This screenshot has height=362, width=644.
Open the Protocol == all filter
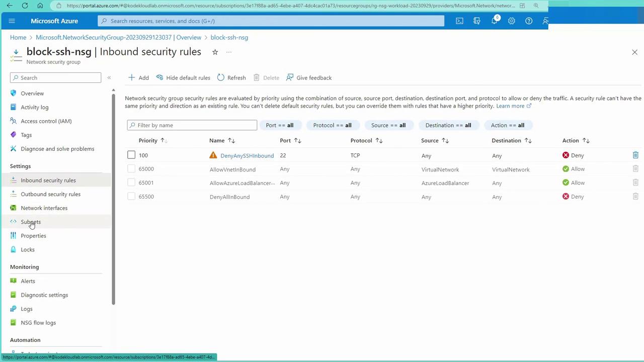point(332,125)
